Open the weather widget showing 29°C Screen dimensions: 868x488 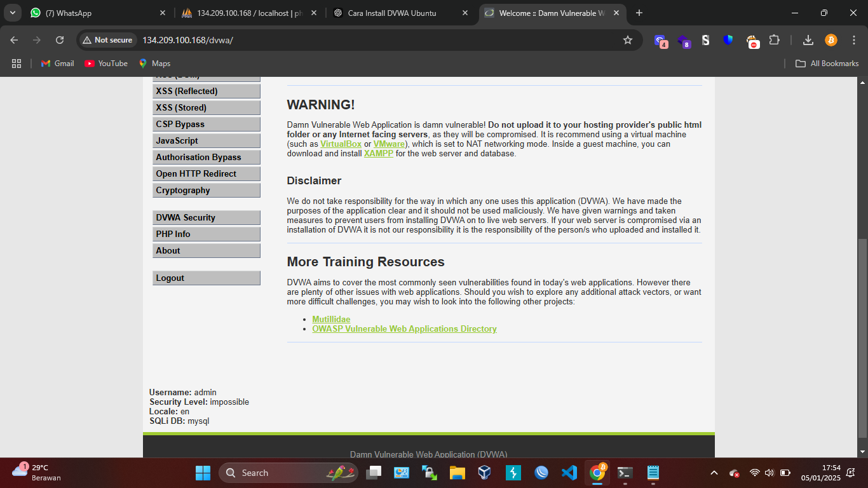pyautogui.click(x=37, y=473)
